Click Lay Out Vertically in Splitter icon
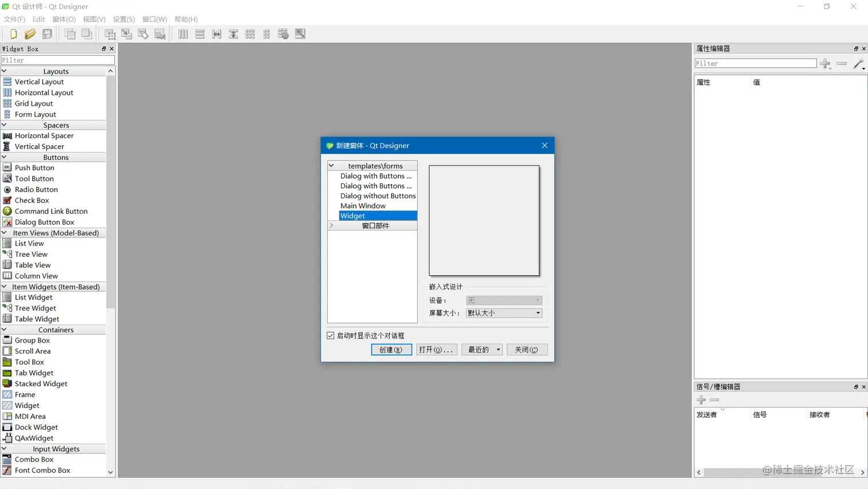Image resolution: width=868 pixels, height=489 pixels. click(233, 34)
